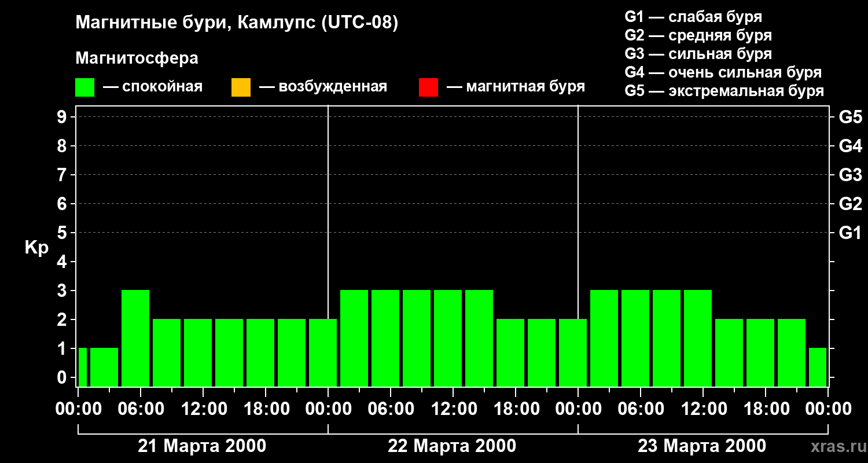Viewport: 868px width, 463px height.
Task: Click the '22 Марта 2000' date label
Action: [452, 446]
